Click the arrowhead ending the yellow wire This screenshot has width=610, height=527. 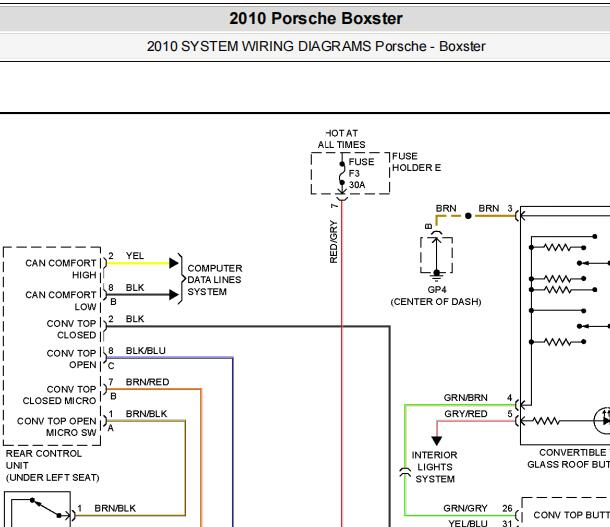click(x=174, y=263)
